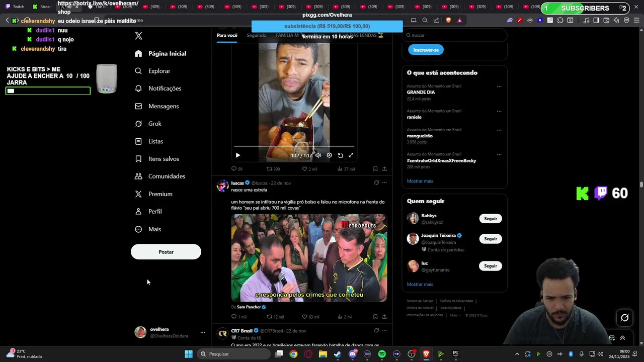Viewport: 644px width, 362px height.
Task: Show more trends via Mostrar mais under trending
Action: pos(420,181)
